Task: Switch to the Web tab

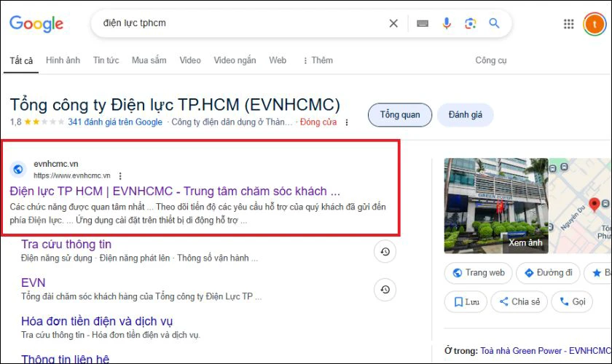Action: [278, 60]
